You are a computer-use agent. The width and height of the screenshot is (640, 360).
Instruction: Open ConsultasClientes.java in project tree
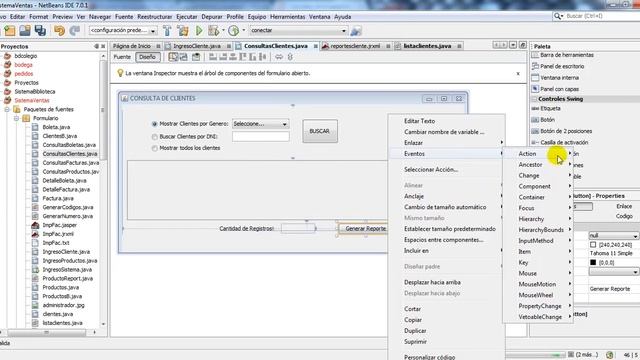click(x=69, y=154)
